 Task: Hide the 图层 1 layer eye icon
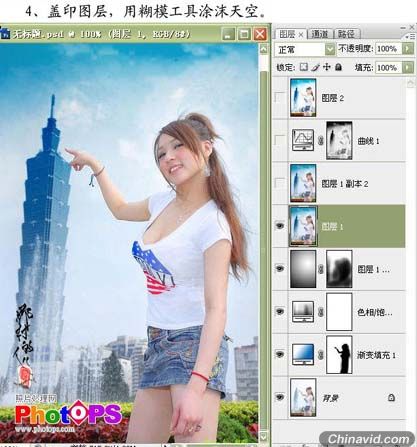(280, 226)
